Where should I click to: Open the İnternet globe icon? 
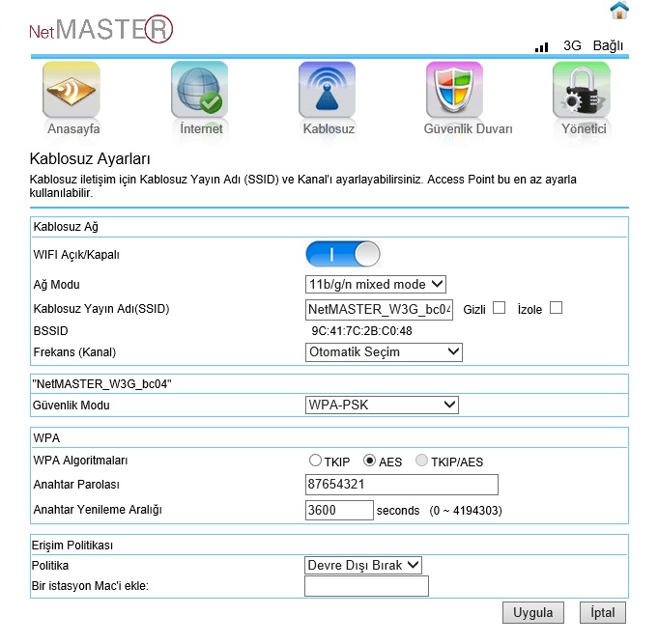[200, 90]
